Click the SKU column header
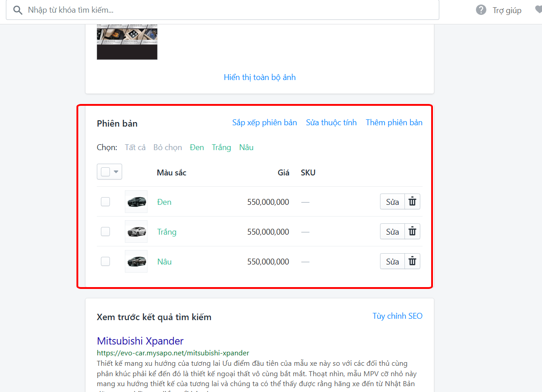 point(308,173)
